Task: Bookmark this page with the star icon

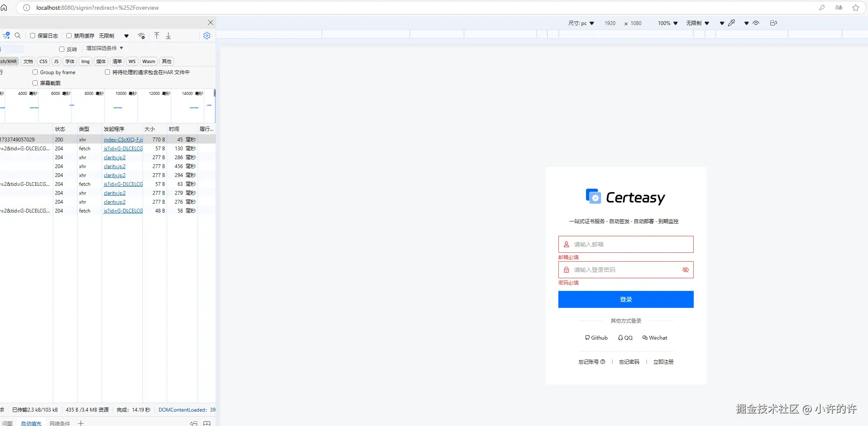Action: pyautogui.click(x=856, y=8)
